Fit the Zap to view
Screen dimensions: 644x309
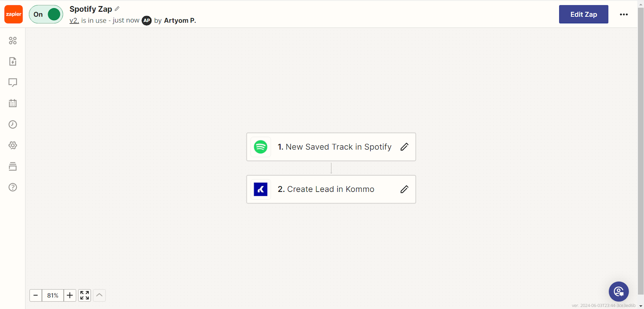click(85, 295)
